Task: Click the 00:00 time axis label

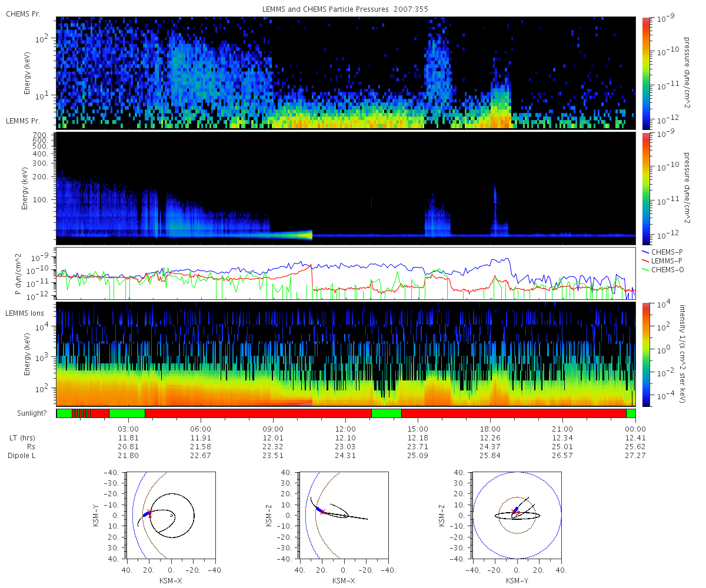Action: (x=635, y=429)
